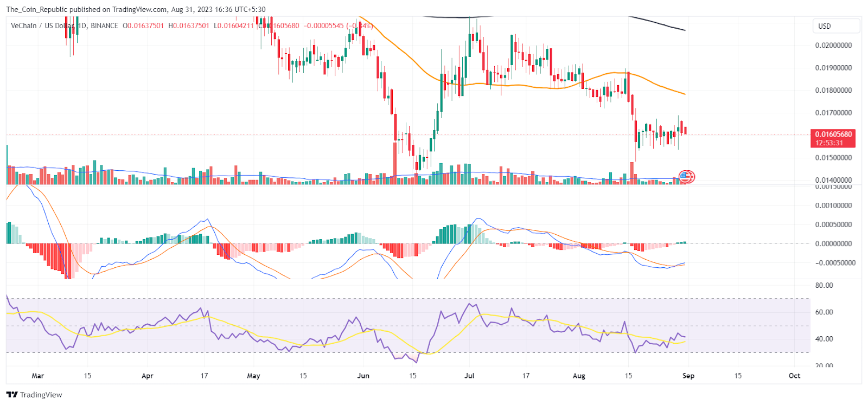Click the MACD axis label 0.00050000
This screenshot has width=868, height=405.
(x=833, y=224)
